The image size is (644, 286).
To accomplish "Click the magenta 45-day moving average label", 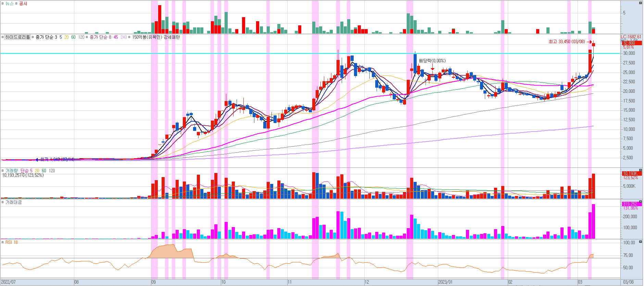I will point(116,37).
